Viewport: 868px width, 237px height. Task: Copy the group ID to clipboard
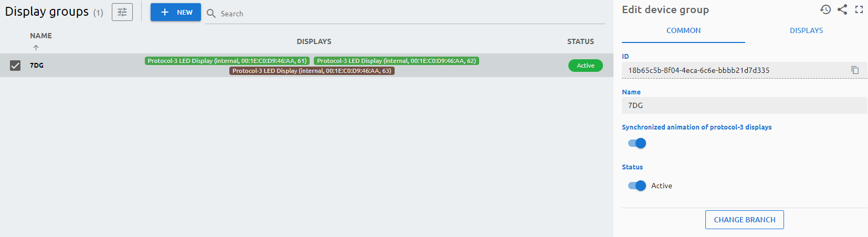point(855,70)
